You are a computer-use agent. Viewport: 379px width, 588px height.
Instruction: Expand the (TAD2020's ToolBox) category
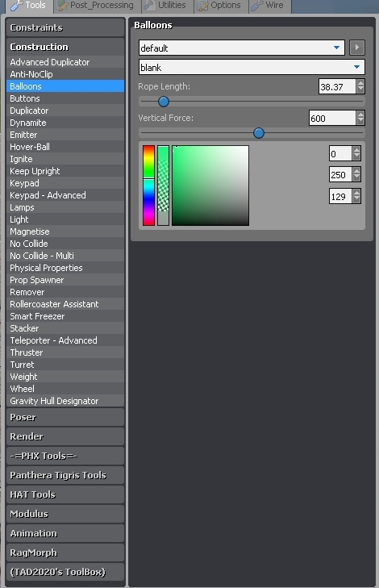65,572
